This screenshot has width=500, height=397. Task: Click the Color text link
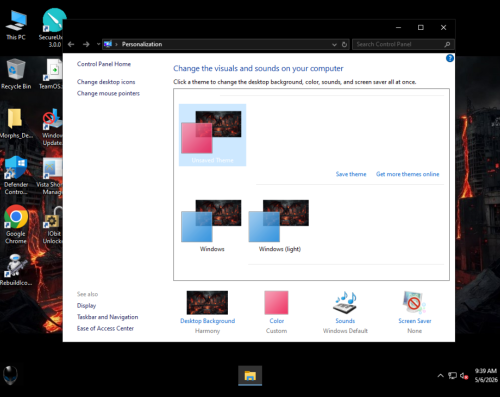click(277, 321)
